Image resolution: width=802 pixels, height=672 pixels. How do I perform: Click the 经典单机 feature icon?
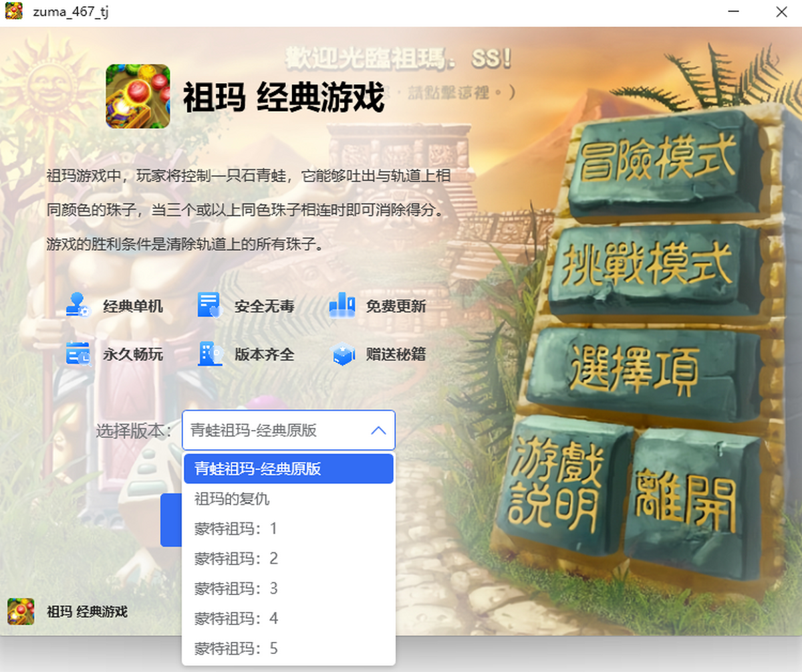tap(78, 306)
